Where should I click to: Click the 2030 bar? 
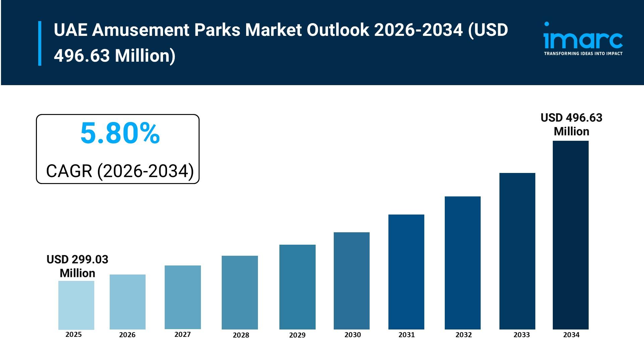point(352,281)
